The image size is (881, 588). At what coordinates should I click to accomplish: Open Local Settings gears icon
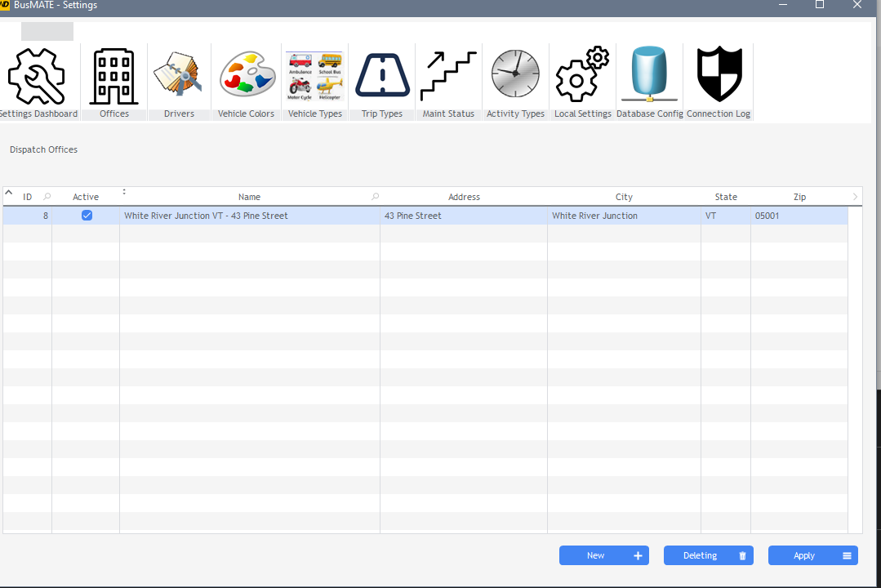coord(582,75)
